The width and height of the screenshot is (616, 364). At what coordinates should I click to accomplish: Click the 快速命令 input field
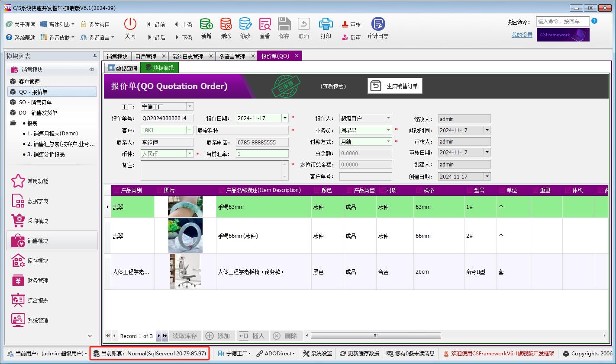pyautogui.click(x=562, y=21)
